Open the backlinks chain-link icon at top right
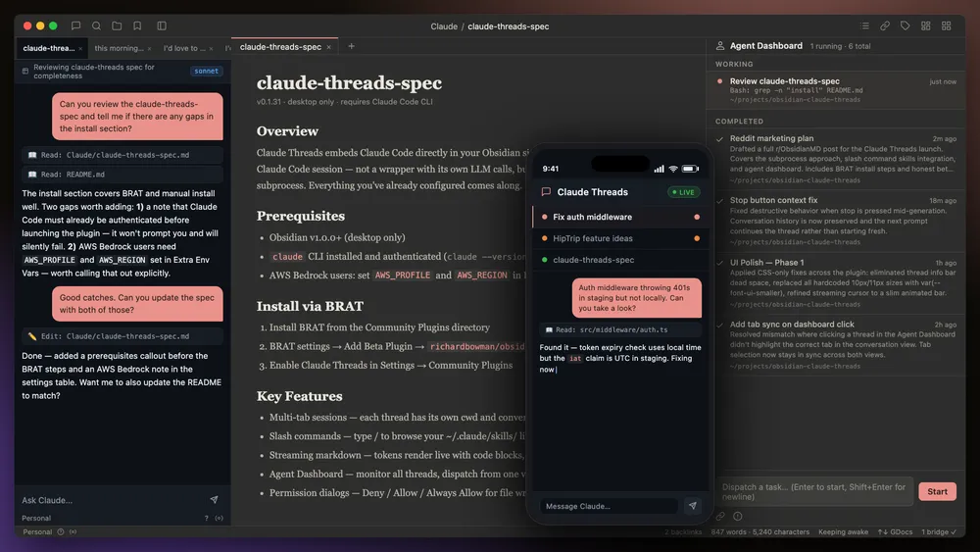The image size is (980, 552). (x=885, y=25)
